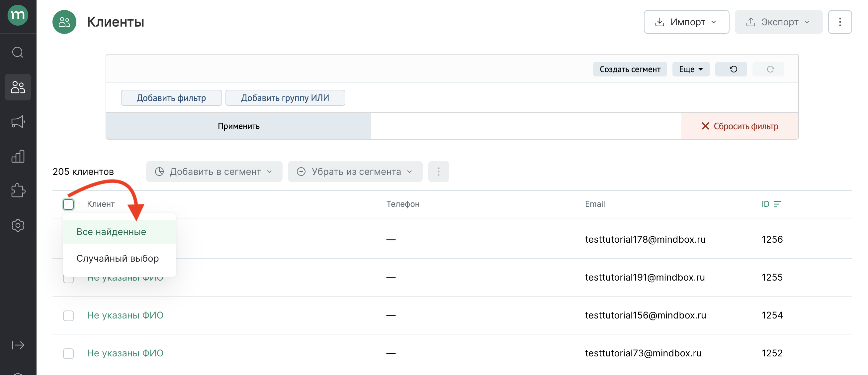Viewport: 868px width, 375px height.
Task: Click the ID value 1255
Action: click(x=772, y=277)
